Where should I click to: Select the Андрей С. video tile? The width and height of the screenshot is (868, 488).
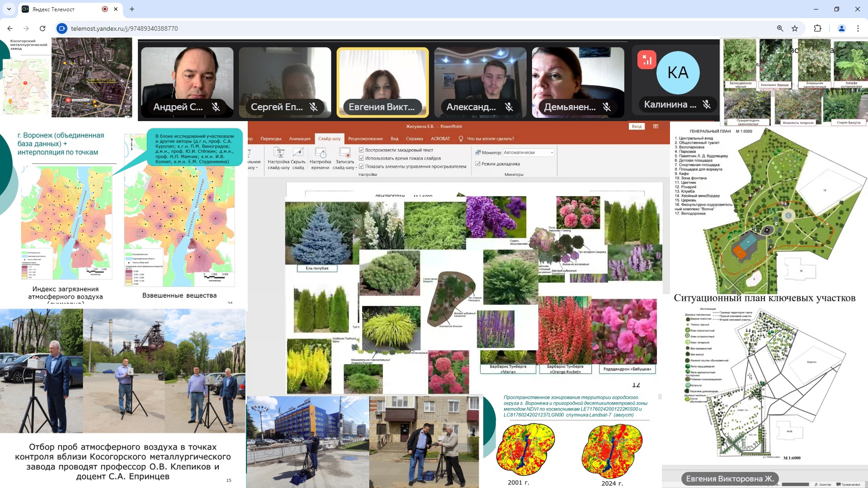click(187, 83)
